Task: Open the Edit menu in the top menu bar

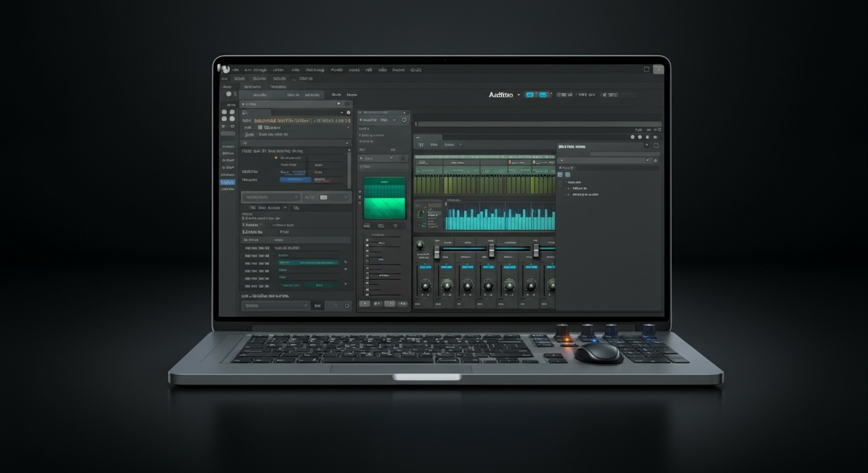Action: coord(255,70)
